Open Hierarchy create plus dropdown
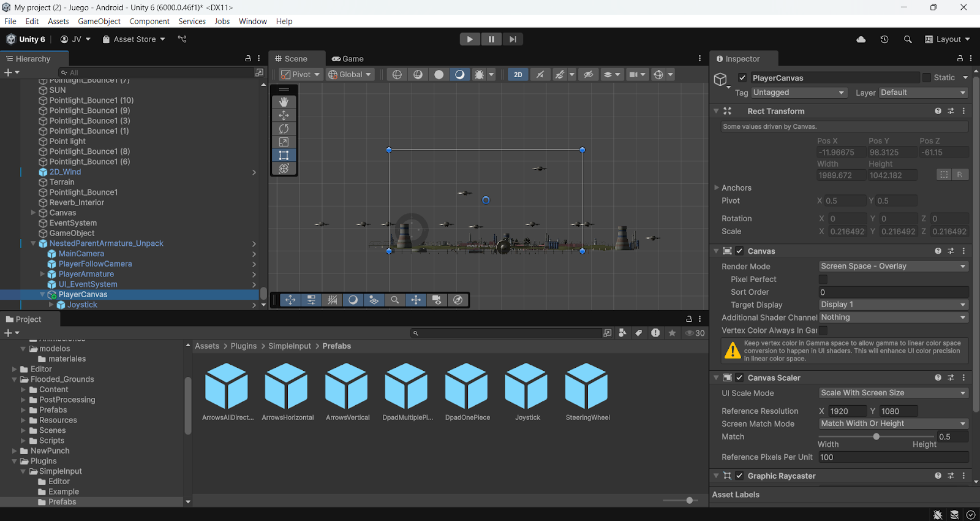The height and width of the screenshot is (521, 980). point(12,72)
